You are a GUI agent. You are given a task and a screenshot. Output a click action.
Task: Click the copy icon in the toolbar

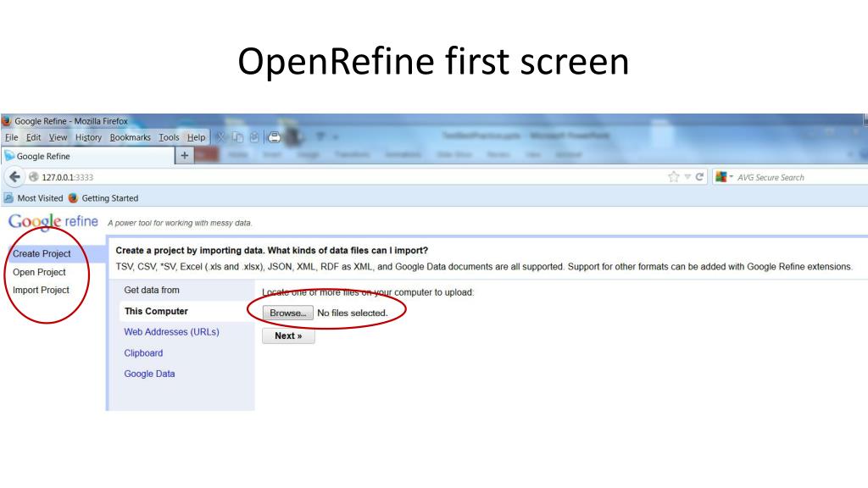point(237,137)
